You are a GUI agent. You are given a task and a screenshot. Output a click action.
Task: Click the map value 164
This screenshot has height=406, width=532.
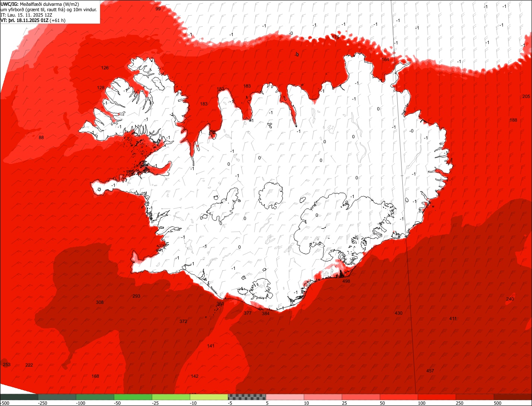pos(386,59)
